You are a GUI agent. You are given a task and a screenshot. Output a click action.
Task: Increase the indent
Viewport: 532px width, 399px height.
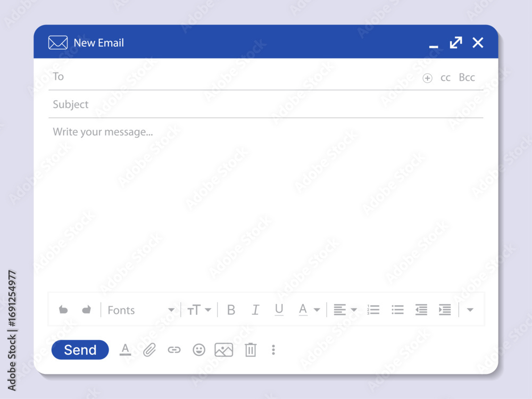445,310
